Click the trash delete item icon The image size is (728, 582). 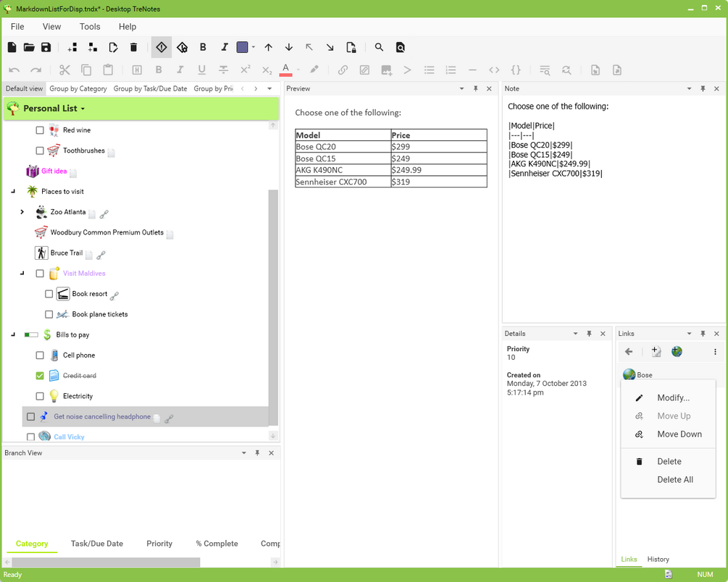134,47
